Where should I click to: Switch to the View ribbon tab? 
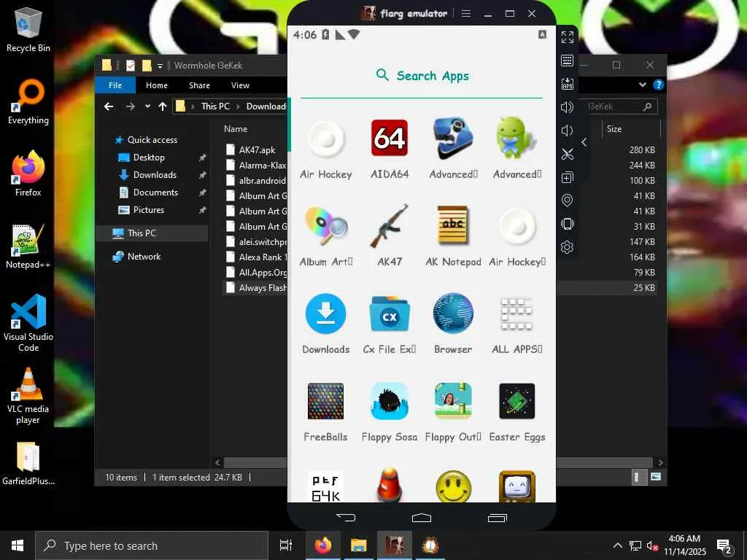(x=240, y=85)
